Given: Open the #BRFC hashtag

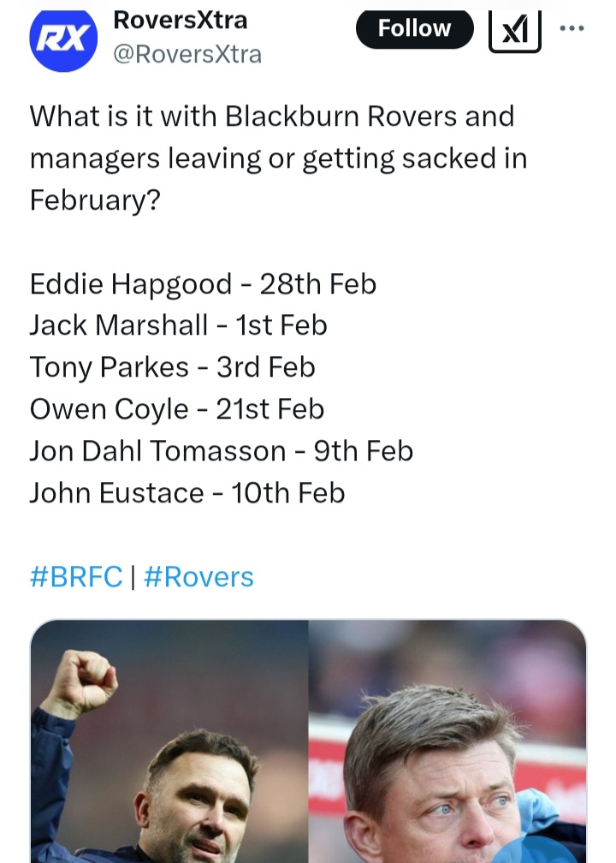Looking at the screenshot, I should point(76,576).
